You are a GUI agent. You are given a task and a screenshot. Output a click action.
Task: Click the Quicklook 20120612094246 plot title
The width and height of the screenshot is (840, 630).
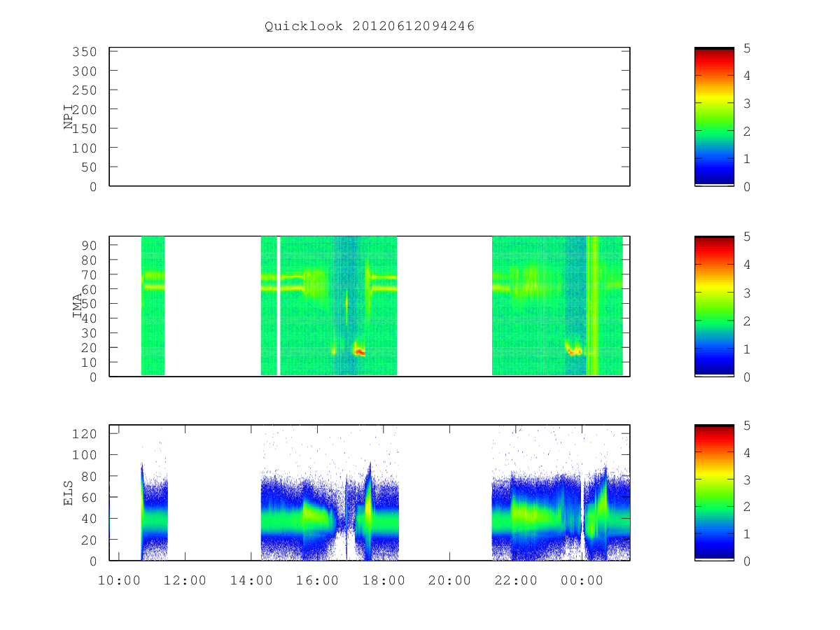370,26
